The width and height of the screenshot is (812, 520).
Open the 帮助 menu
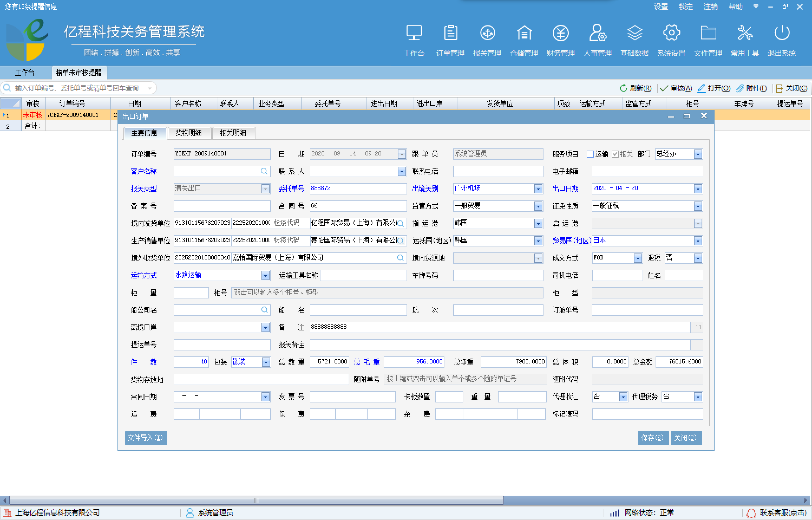tap(735, 6)
